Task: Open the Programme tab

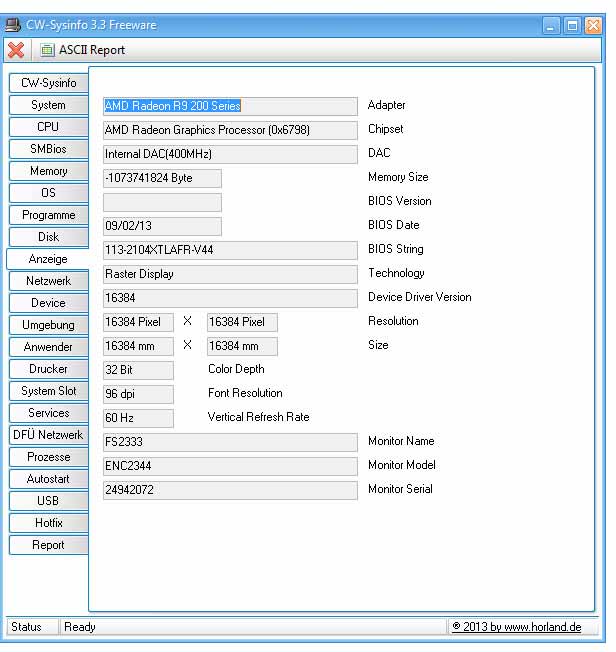Action: (x=49, y=215)
